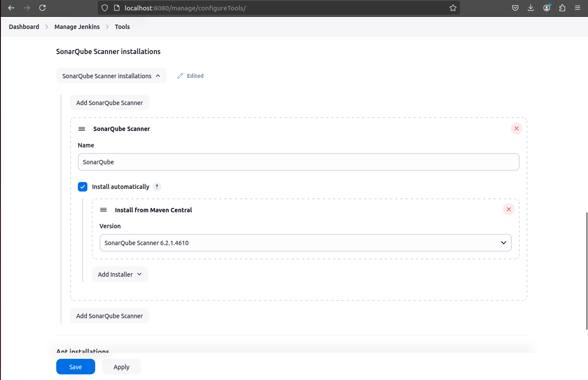Open the browser hamburger menu
588x380 pixels.
578,8
